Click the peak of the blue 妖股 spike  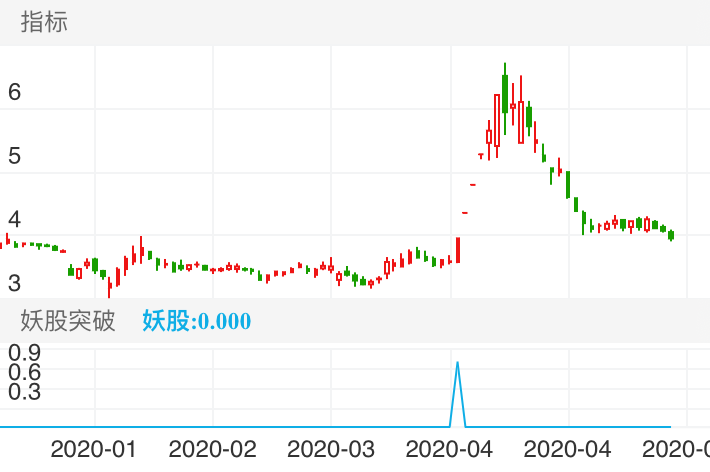coord(457,363)
